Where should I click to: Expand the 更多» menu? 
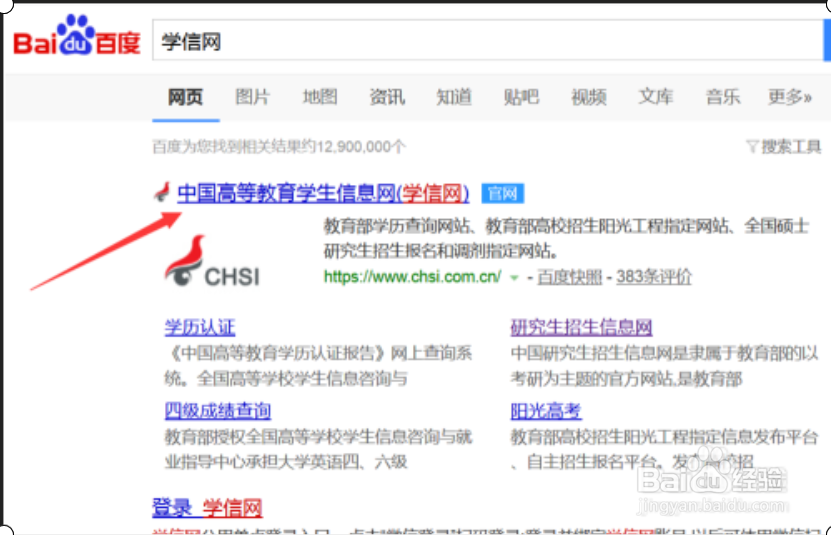(x=790, y=97)
